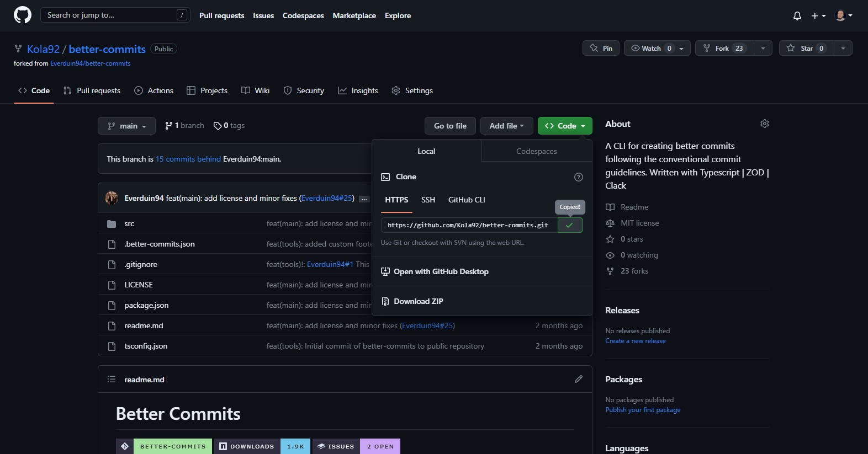Viewport: 868px width, 454px height.
Task: View the 0 tags link
Action: (229, 126)
